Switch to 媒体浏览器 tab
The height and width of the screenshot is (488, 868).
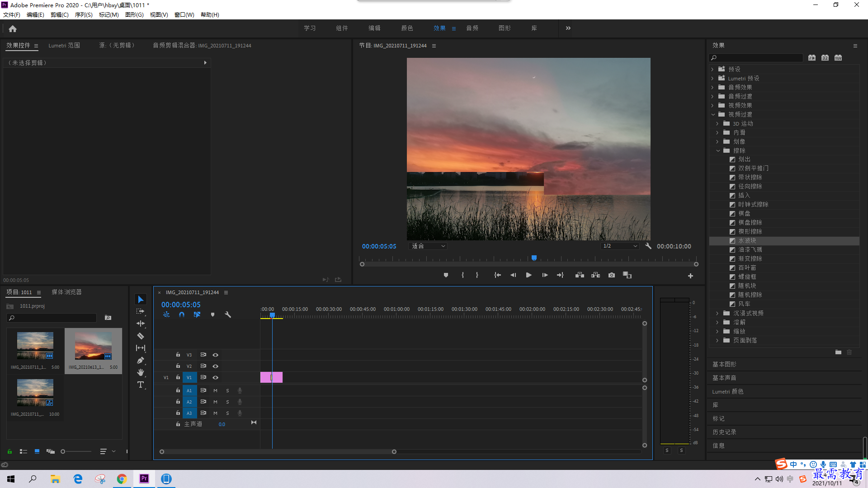[x=66, y=292]
